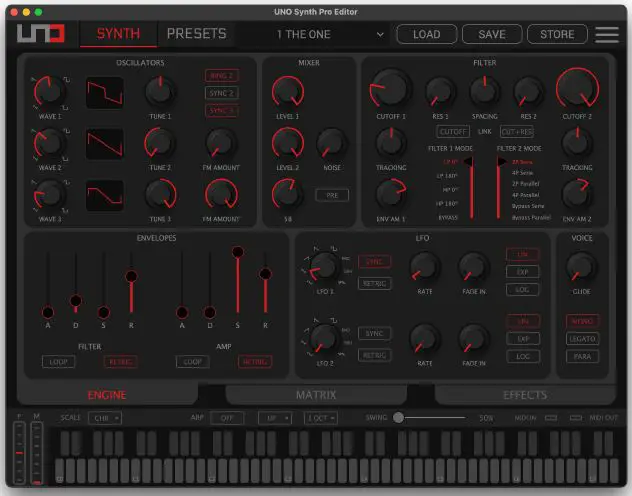Click the TUNE 1 knob
The image size is (632, 496).
coord(160,91)
